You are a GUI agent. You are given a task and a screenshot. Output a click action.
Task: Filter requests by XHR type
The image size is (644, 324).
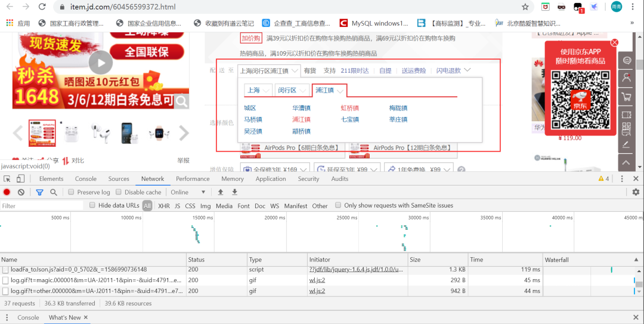164,206
